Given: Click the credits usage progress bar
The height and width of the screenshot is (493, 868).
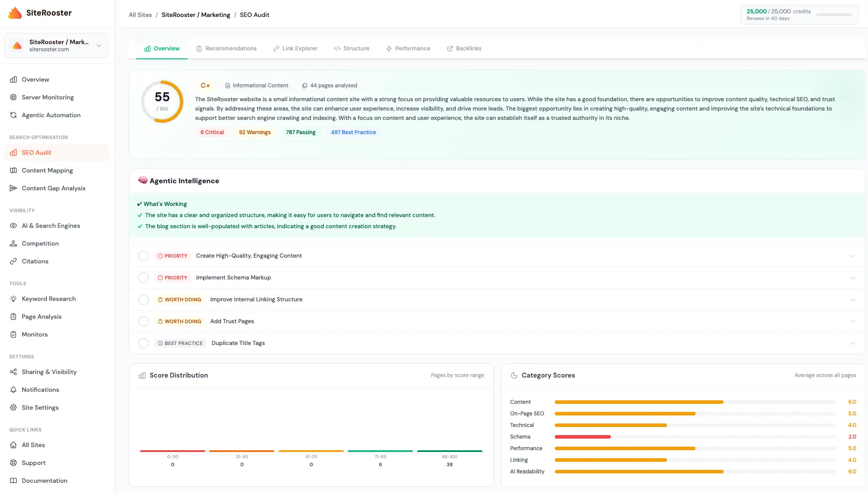Looking at the screenshot, I should (834, 15).
